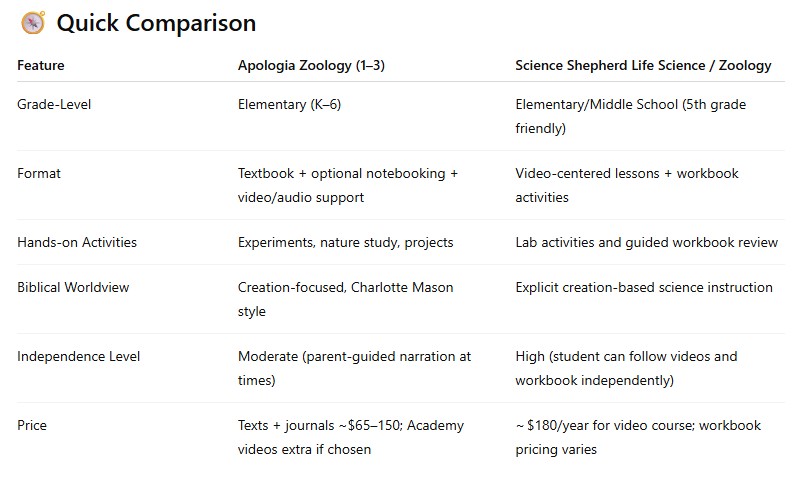Select the Independence Level row label
Viewport: 797px width, 488px height.
(x=78, y=356)
